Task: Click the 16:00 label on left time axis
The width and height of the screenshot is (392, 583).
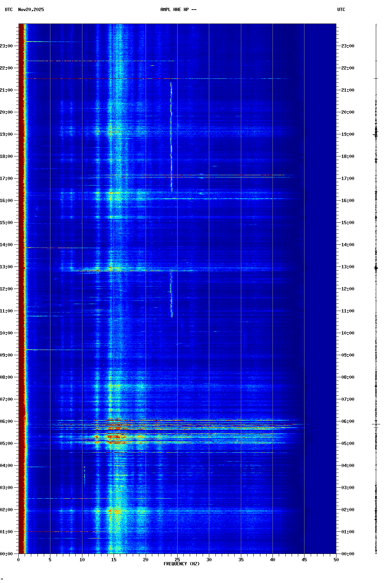Action: click(x=7, y=201)
